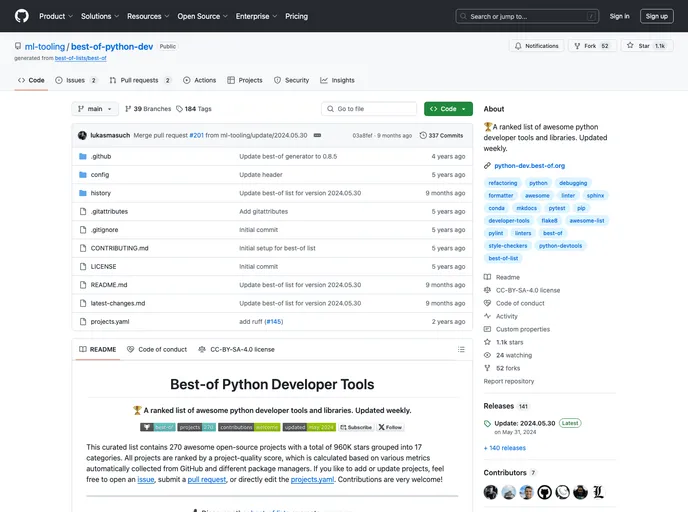Viewport: 688px width, 512px height.
Task: Click the .gitattributes file icon
Action: click(x=82, y=211)
